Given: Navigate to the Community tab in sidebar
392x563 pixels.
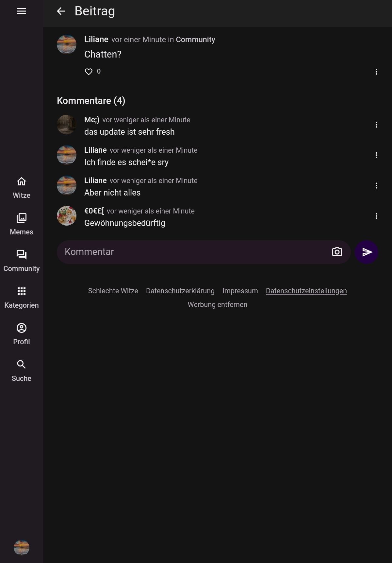Looking at the screenshot, I should click(x=22, y=261).
